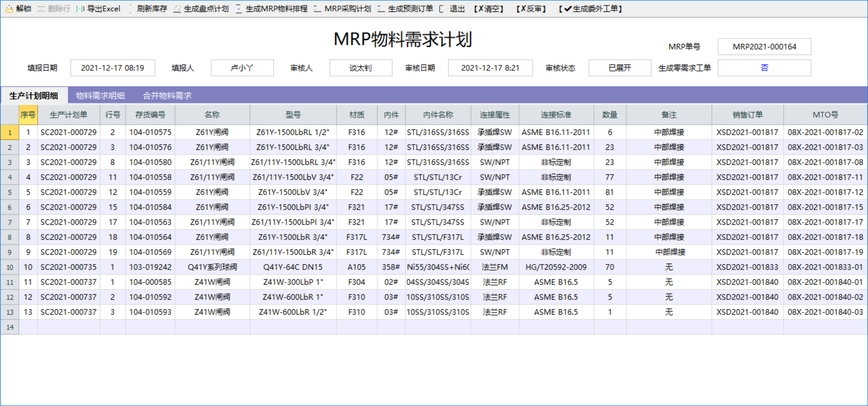Select row header number 1
The height and width of the screenshot is (406, 868).
9,132
